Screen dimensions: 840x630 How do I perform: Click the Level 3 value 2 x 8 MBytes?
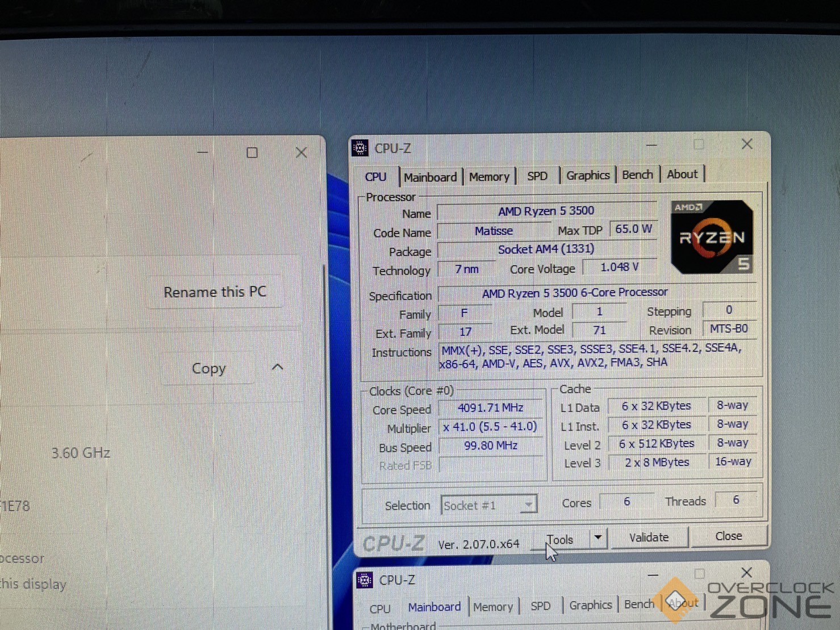657,462
